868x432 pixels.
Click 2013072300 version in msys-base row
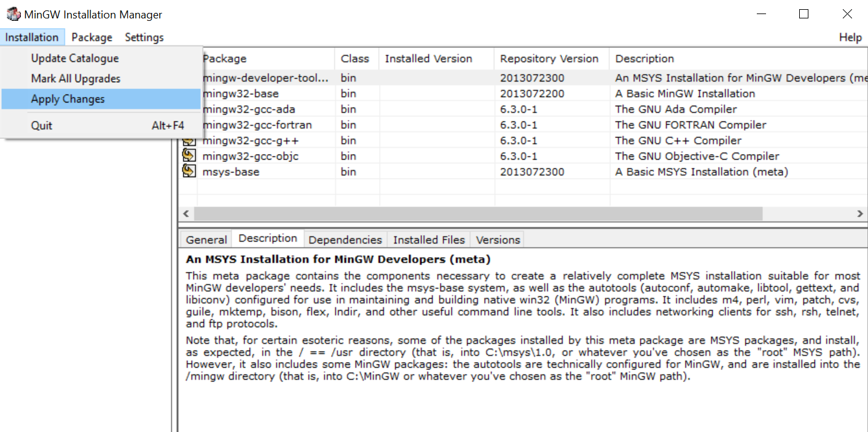point(532,171)
